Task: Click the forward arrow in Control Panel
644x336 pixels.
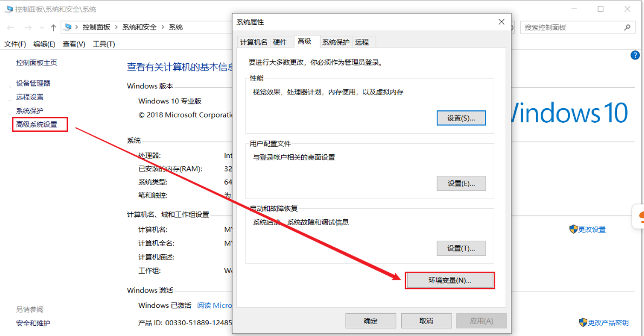Action: coord(28,28)
